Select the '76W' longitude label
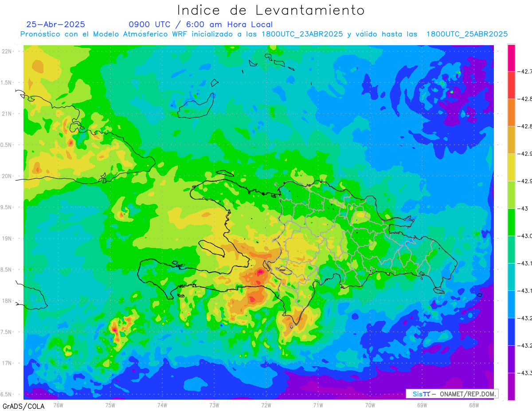The image size is (532, 411). [58, 405]
